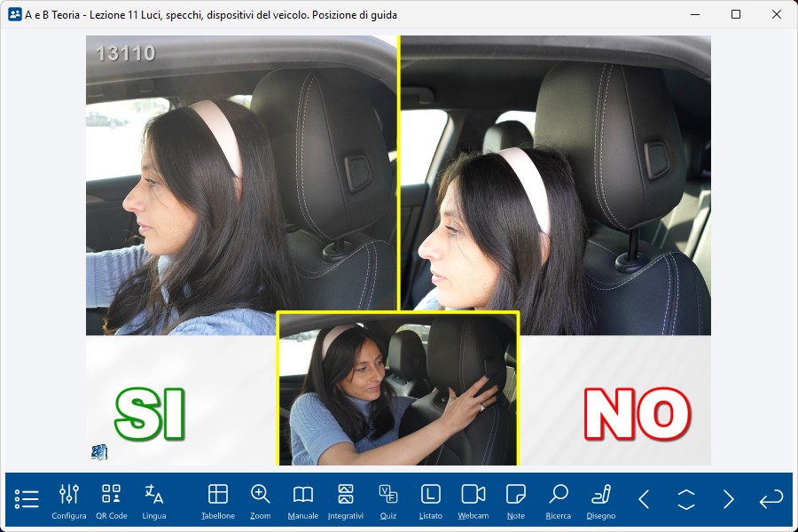Screen dimensions: 798x532
Task: Enable the Disegno drawing tool
Action: [601, 501]
